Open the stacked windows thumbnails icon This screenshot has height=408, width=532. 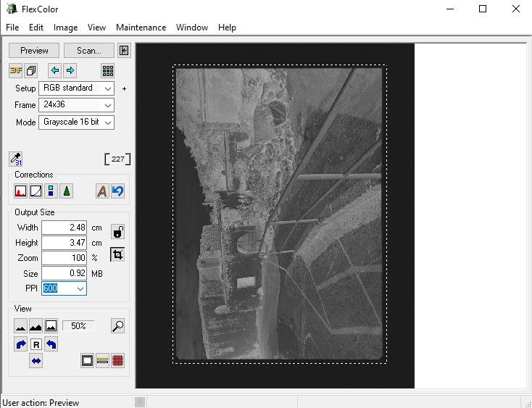tap(31, 70)
